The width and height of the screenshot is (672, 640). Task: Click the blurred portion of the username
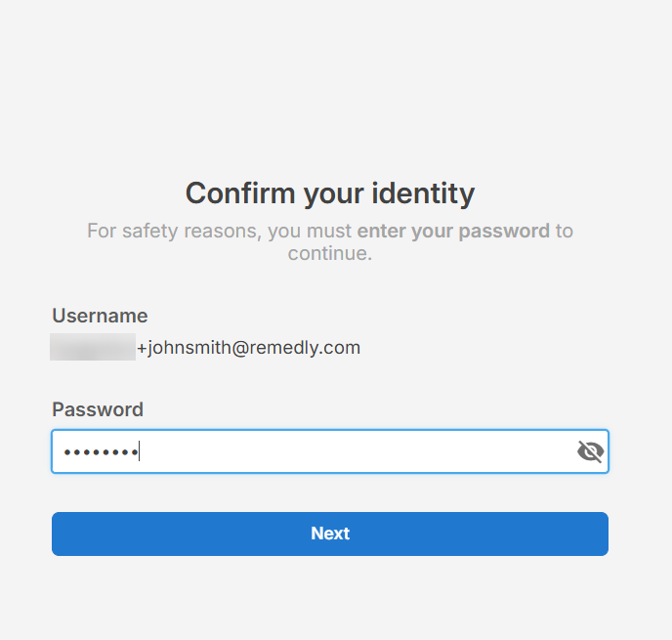point(93,347)
